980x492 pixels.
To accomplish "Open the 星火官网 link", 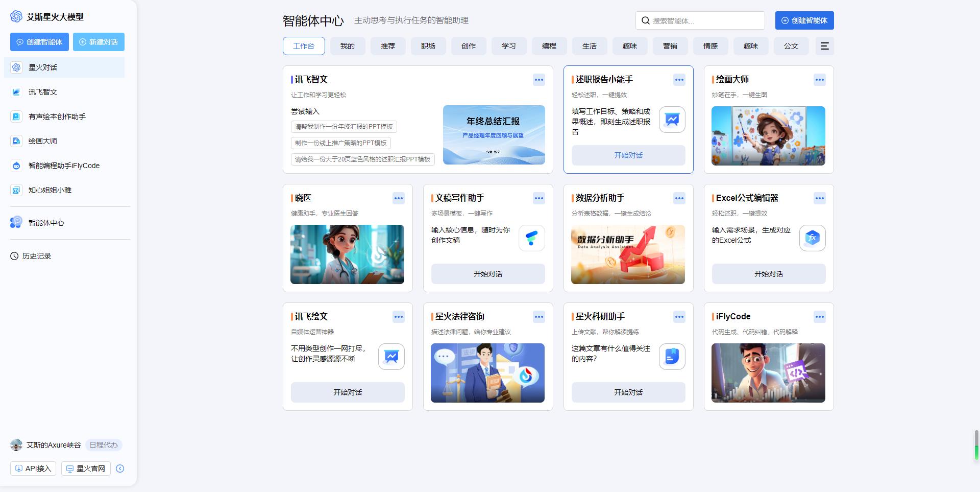I will coord(86,468).
